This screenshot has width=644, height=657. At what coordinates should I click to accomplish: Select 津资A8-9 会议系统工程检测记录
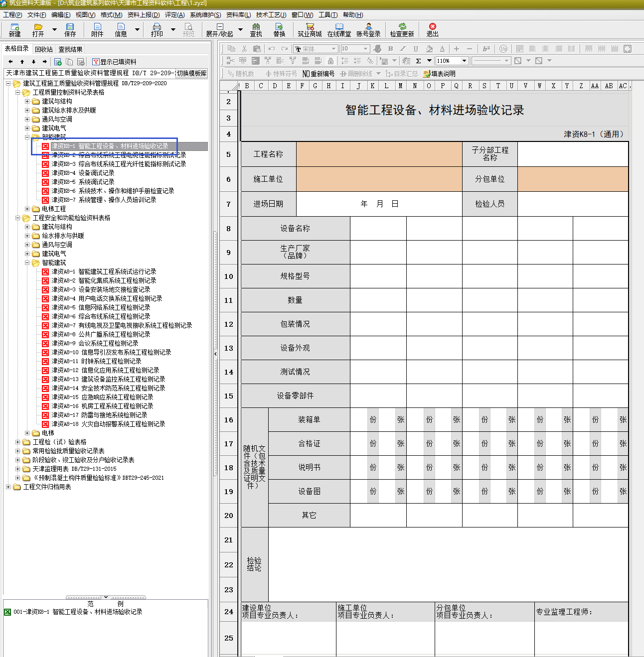click(95, 343)
